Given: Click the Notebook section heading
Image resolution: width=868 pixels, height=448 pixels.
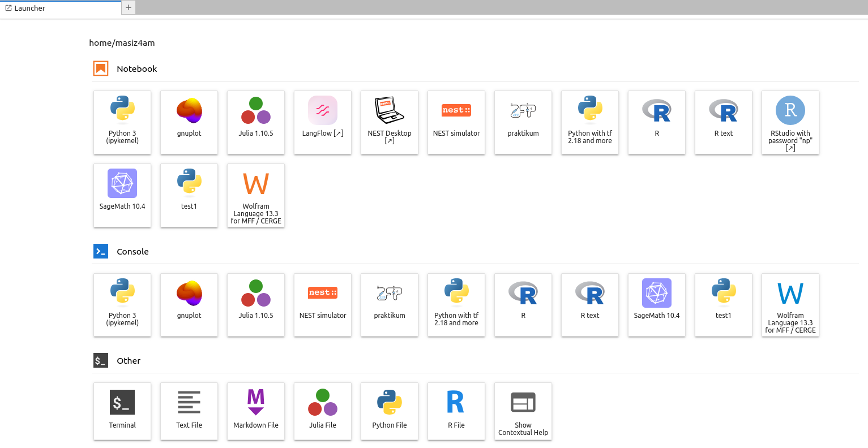Looking at the screenshot, I should coord(136,69).
